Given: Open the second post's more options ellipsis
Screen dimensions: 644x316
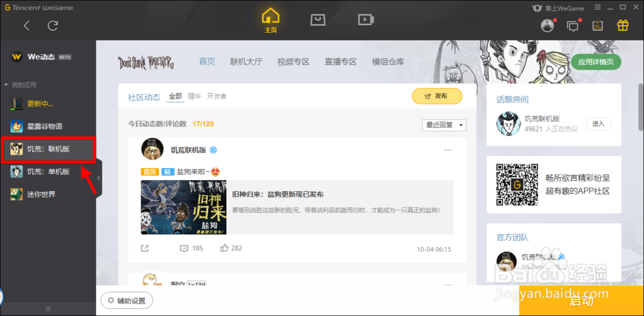Looking at the screenshot, I should point(448,285).
